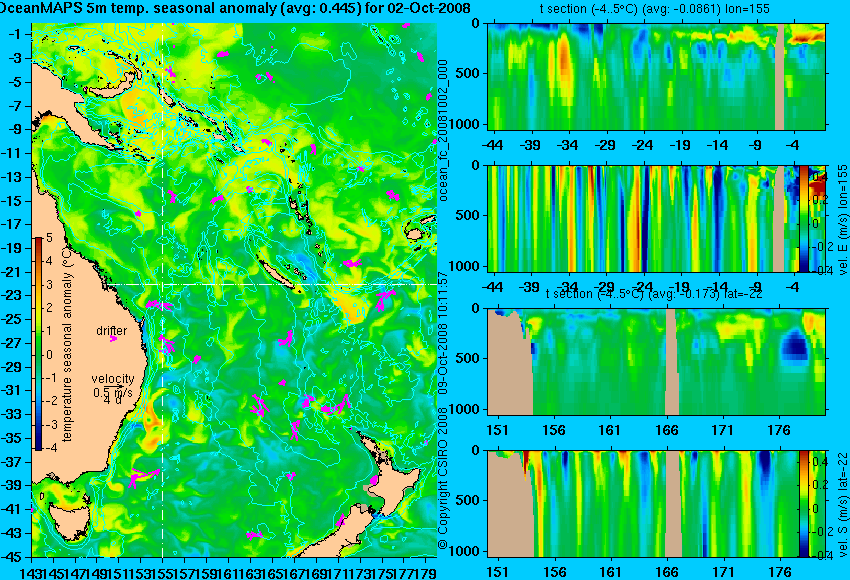
Task: Click the crossing point of the two white section lines
Action: tap(162, 284)
